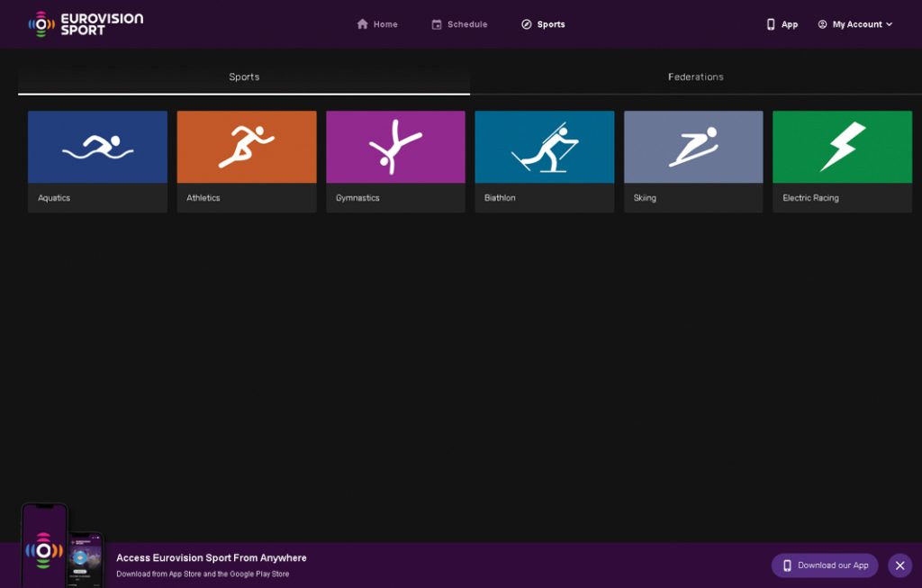Click Sports in the top navigation
The image size is (922, 588).
tap(543, 24)
